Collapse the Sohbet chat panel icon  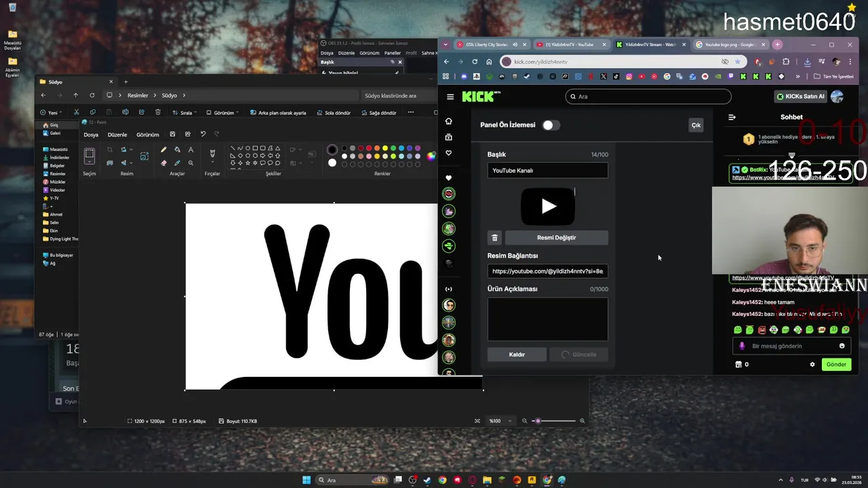coord(732,117)
